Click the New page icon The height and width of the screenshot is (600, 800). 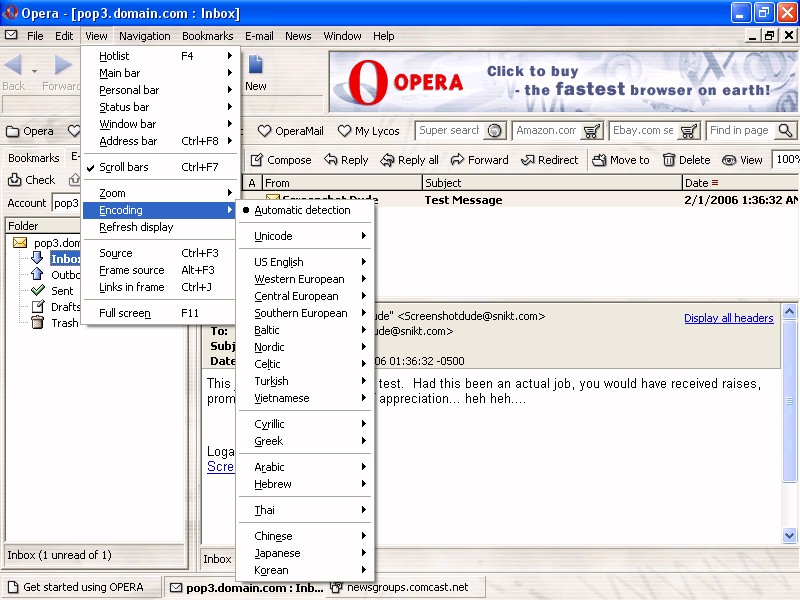pos(256,66)
